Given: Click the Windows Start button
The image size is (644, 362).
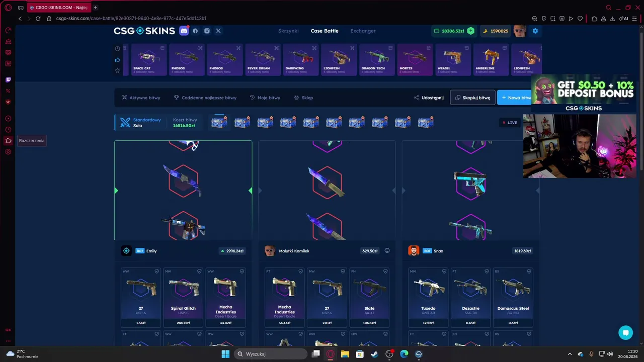Looking at the screenshot, I should 225,354.
